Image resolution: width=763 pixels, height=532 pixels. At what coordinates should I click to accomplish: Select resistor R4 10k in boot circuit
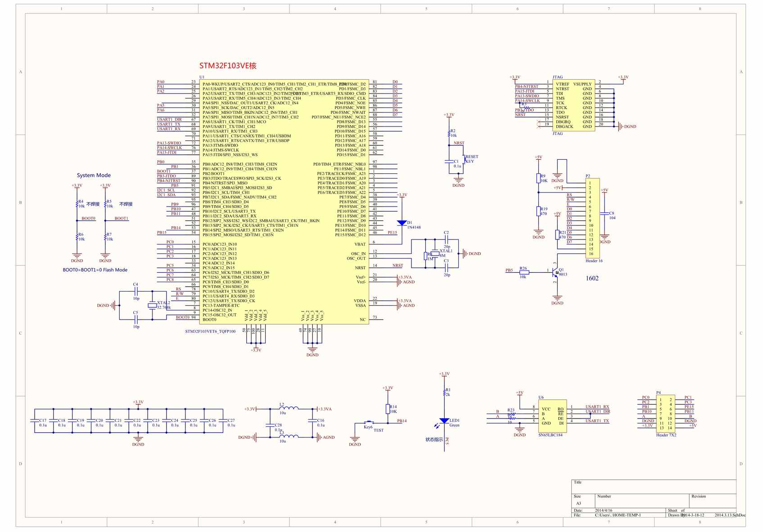click(77, 204)
